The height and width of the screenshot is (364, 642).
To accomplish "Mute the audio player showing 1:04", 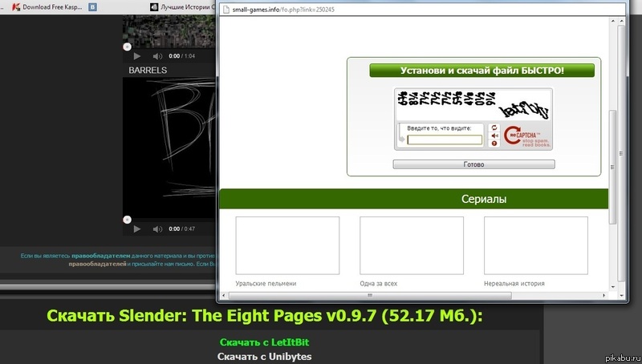I will 157,56.
